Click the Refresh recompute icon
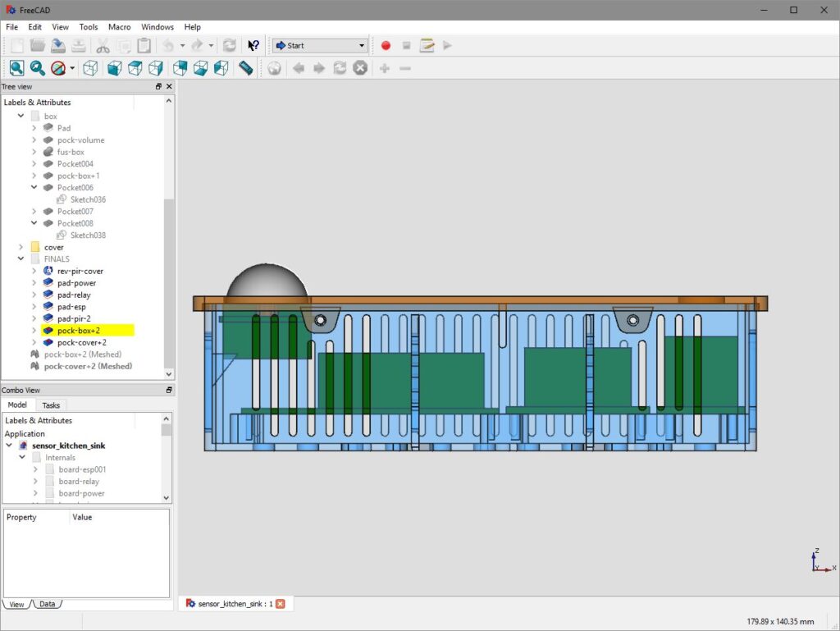 coord(230,45)
